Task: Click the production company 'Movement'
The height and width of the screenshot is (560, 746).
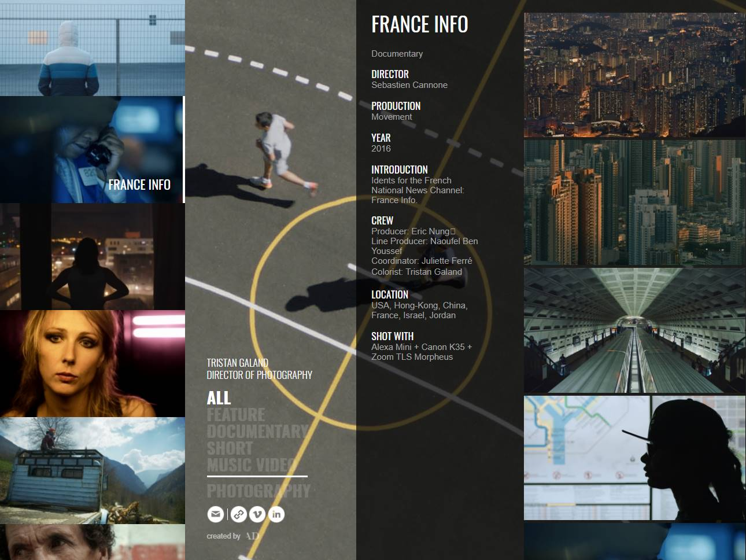Action: (392, 117)
